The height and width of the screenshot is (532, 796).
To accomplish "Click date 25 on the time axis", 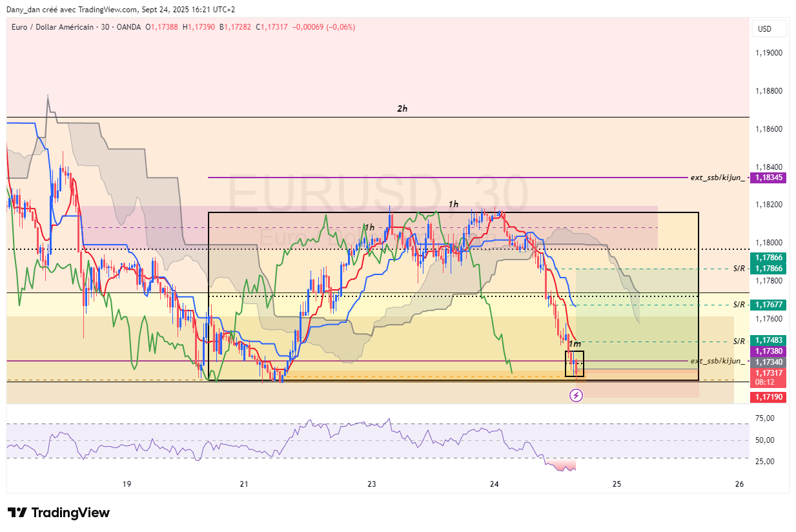I will (x=617, y=484).
